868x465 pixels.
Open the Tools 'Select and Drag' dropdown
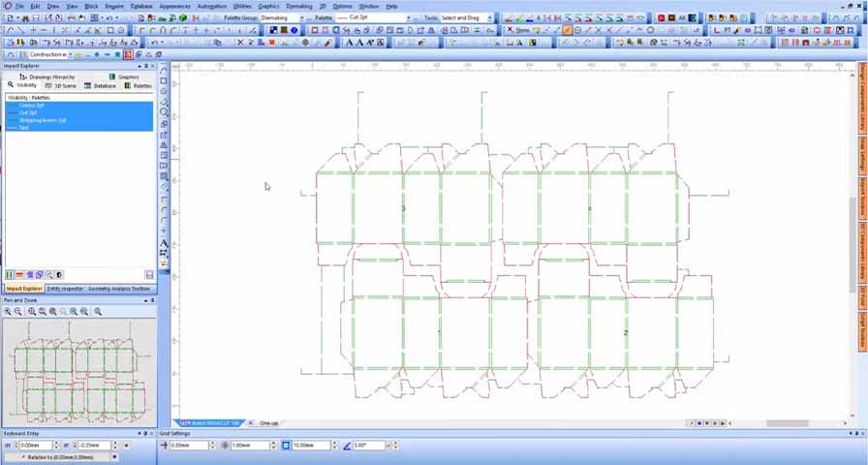click(489, 17)
